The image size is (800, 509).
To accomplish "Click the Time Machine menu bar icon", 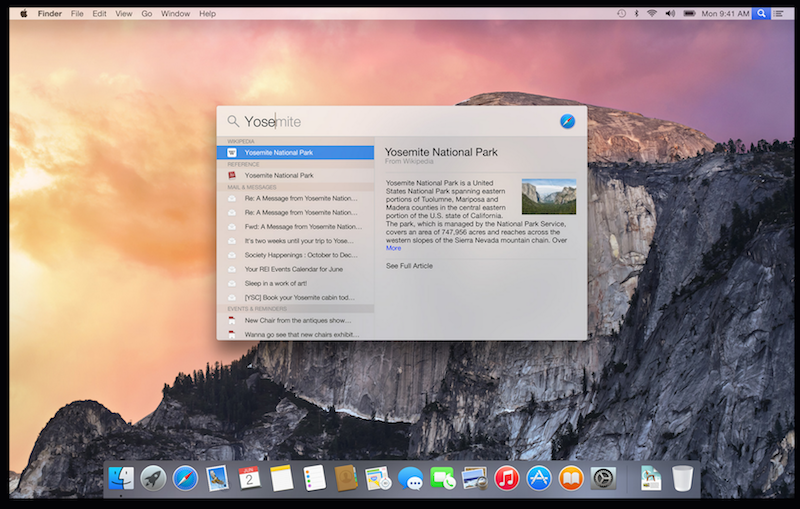I will [x=621, y=14].
